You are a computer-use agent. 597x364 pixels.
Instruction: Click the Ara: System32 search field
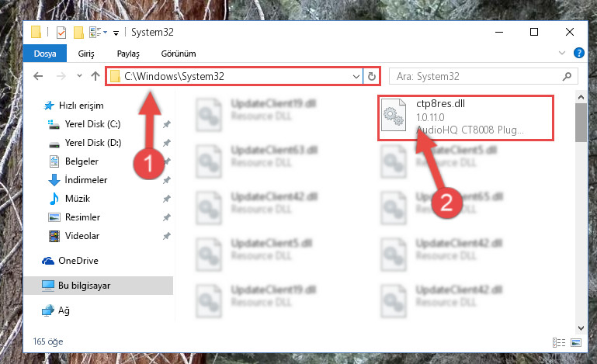click(x=477, y=77)
